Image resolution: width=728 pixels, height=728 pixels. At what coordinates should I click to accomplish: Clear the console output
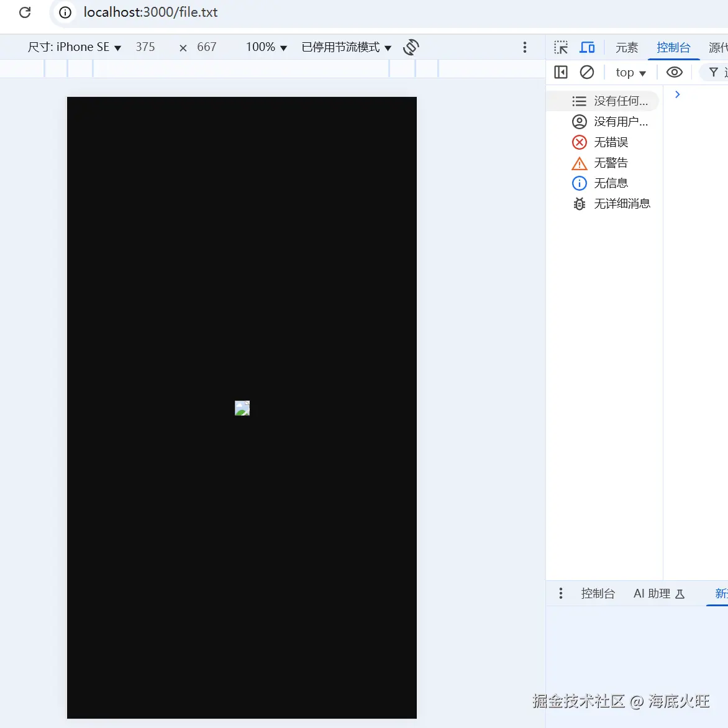tap(587, 73)
